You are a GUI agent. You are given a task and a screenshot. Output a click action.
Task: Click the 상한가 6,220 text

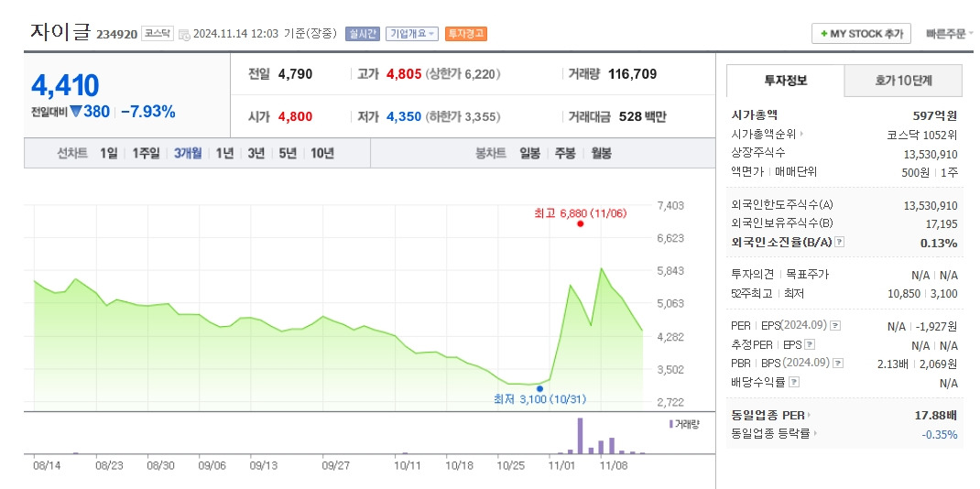463,74
